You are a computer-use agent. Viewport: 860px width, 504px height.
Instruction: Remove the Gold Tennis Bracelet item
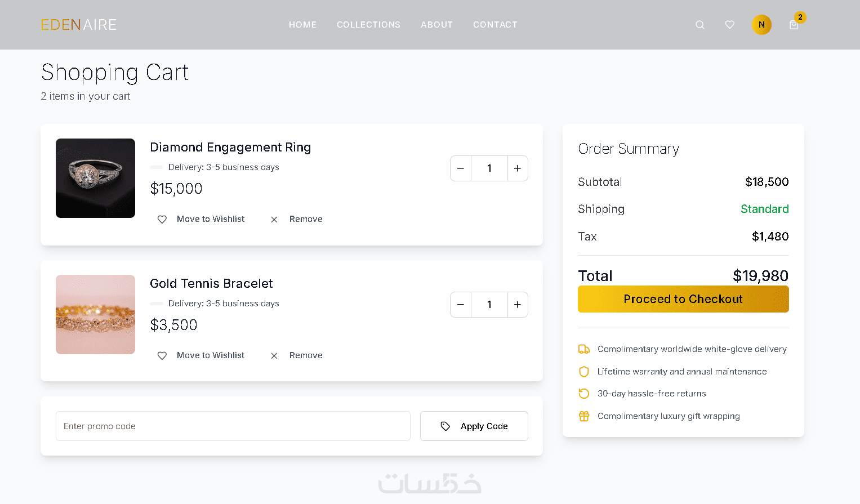click(x=297, y=355)
